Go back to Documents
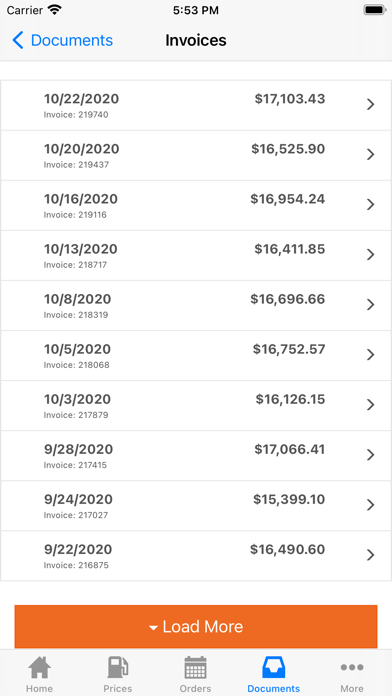Screen dimensions: 392x696 pos(62,40)
